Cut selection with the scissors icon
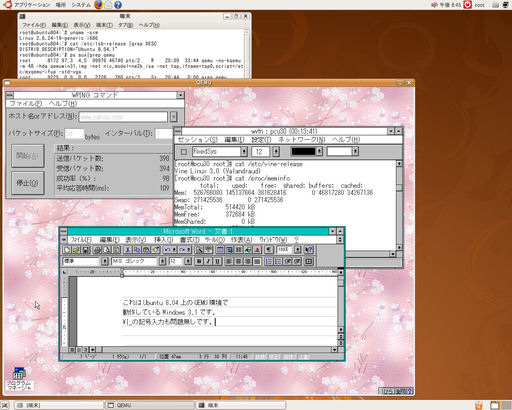Image resolution: width=512 pixels, height=410 pixels. pos(128,250)
